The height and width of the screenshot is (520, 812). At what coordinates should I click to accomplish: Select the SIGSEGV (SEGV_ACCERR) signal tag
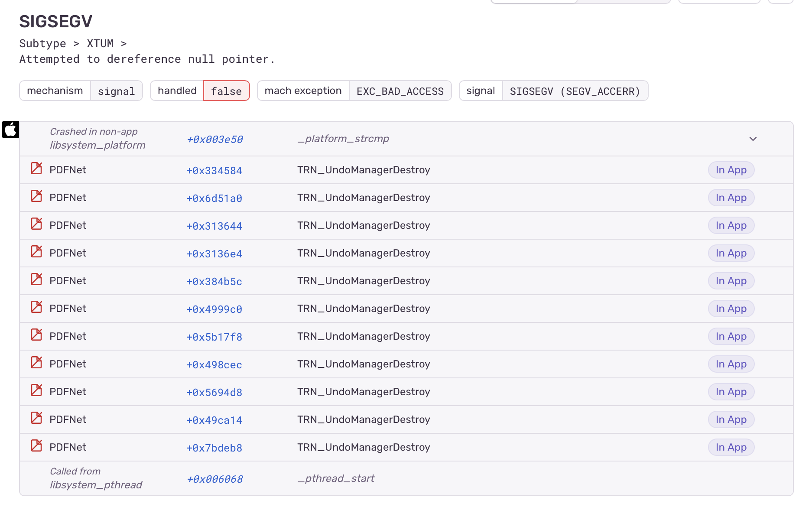[x=575, y=91]
